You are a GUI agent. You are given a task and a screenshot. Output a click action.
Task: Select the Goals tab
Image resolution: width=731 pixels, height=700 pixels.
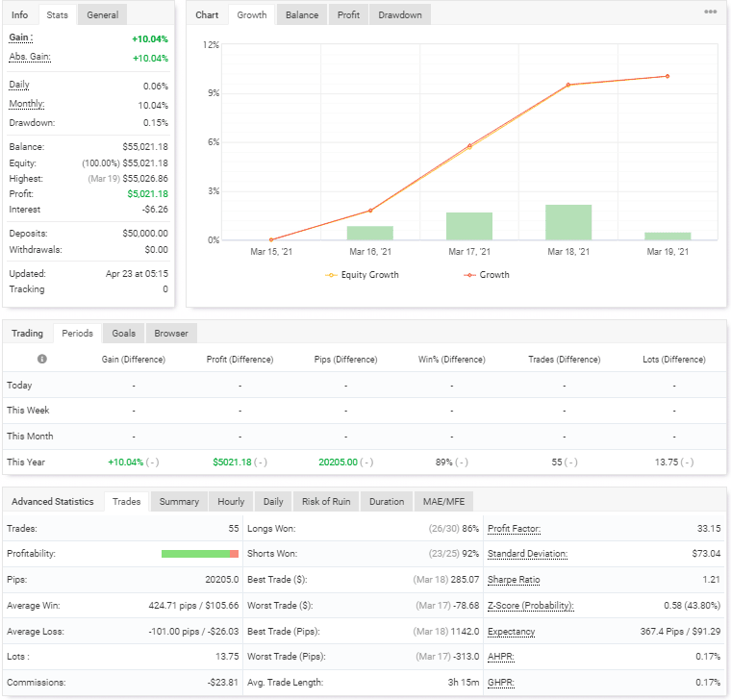click(x=123, y=334)
